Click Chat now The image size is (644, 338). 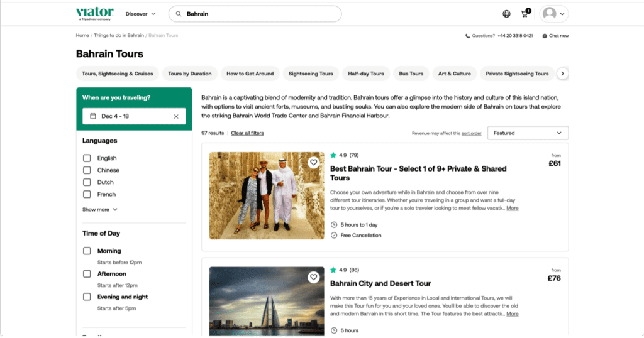coord(558,36)
